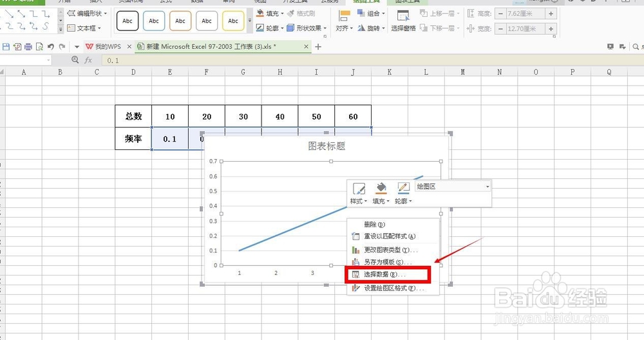The width and height of the screenshot is (644, 340).
Task: Select the cell containing 频率
Action: pyautogui.click(x=133, y=139)
